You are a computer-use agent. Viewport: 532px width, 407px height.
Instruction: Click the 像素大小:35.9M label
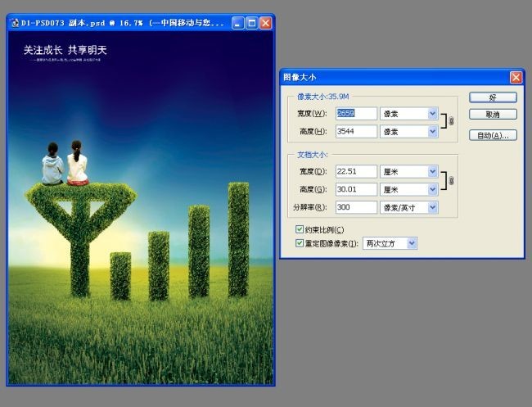(323, 97)
